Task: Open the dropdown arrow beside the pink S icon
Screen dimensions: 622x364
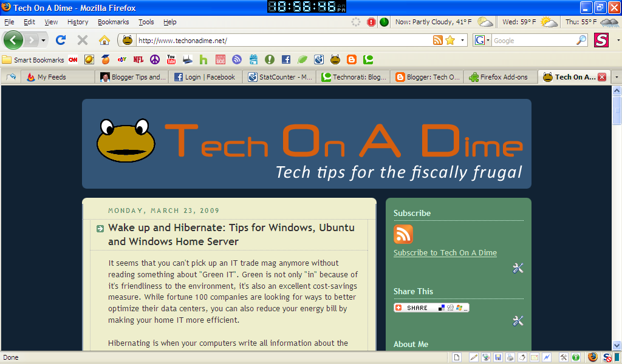Action: click(x=618, y=41)
